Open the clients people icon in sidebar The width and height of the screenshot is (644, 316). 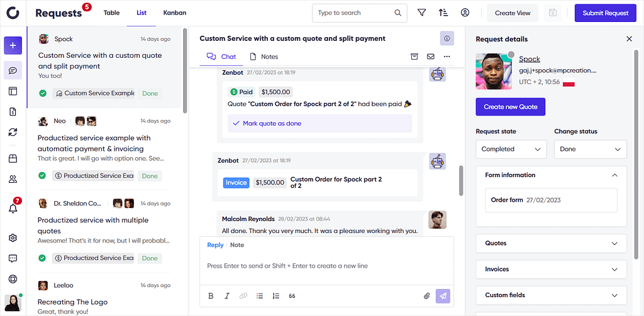point(13,179)
